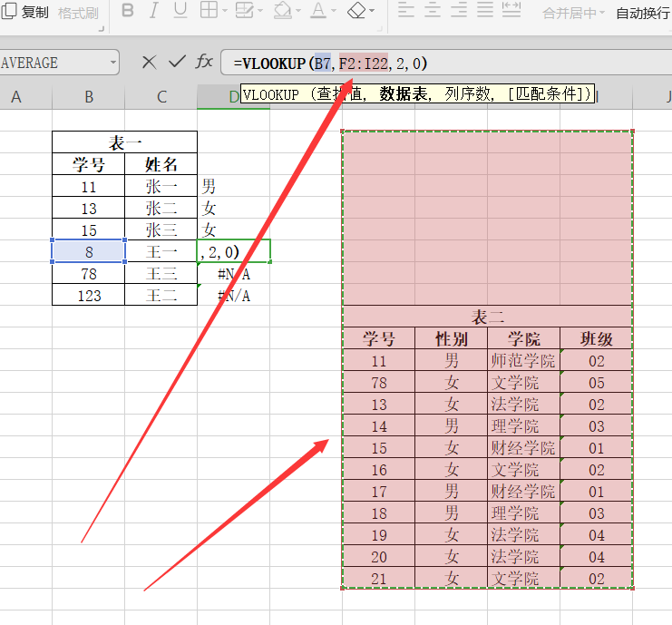Viewport: 672px width, 625px height.
Task: Toggle underline formatting
Action: 180,10
